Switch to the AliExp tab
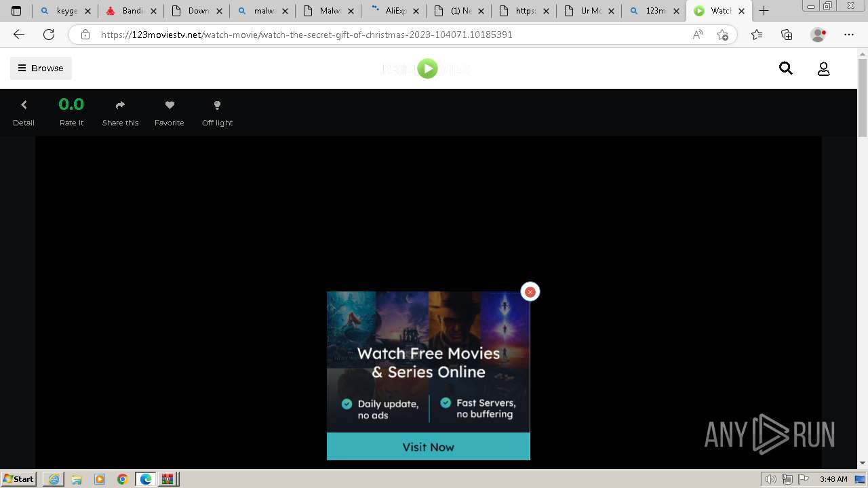Image resolution: width=868 pixels, height=488 pixels. pos(394,11)
